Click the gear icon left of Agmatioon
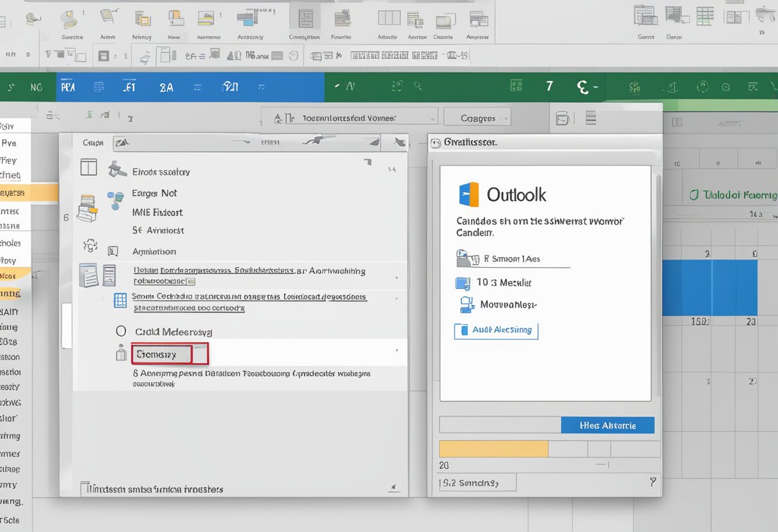The height and width of the screenshot is (532, 778). click(90, 246)
